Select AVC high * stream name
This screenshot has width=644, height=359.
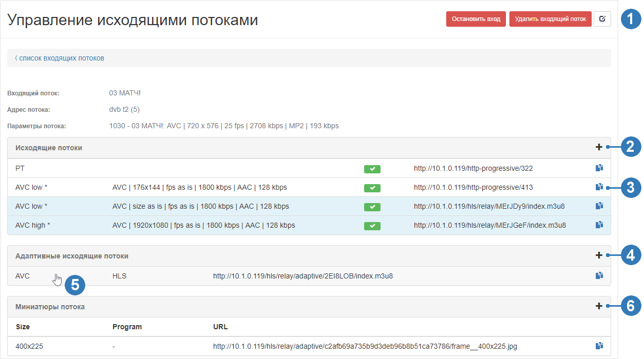tap(33, 225)
